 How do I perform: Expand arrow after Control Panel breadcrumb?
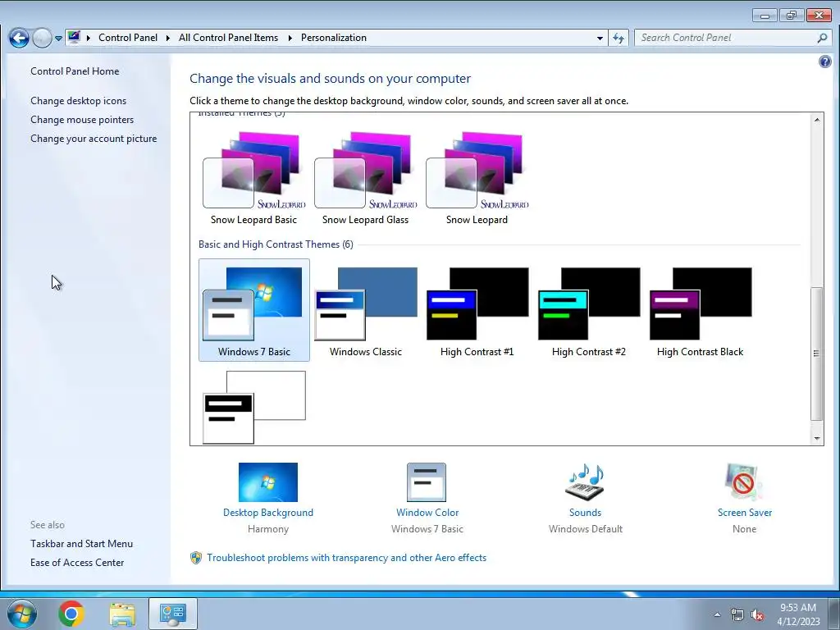coord(167,38)
